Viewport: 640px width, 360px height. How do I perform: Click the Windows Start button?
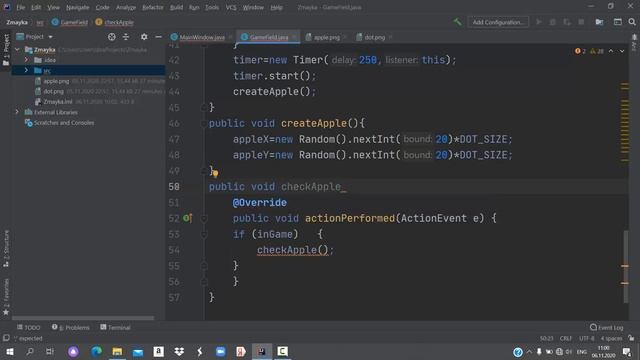click(10, 351)
